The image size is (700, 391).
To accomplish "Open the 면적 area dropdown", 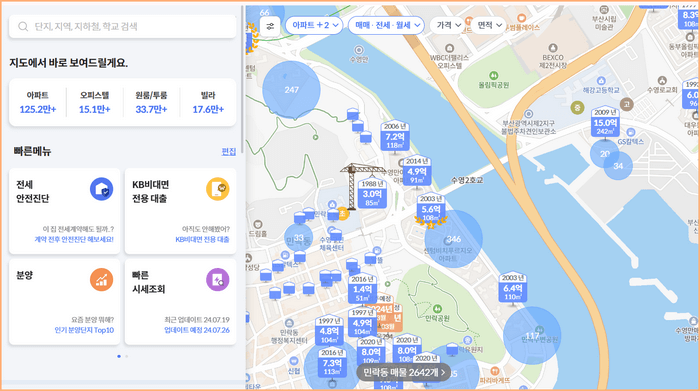I will [x=489, y=25].
